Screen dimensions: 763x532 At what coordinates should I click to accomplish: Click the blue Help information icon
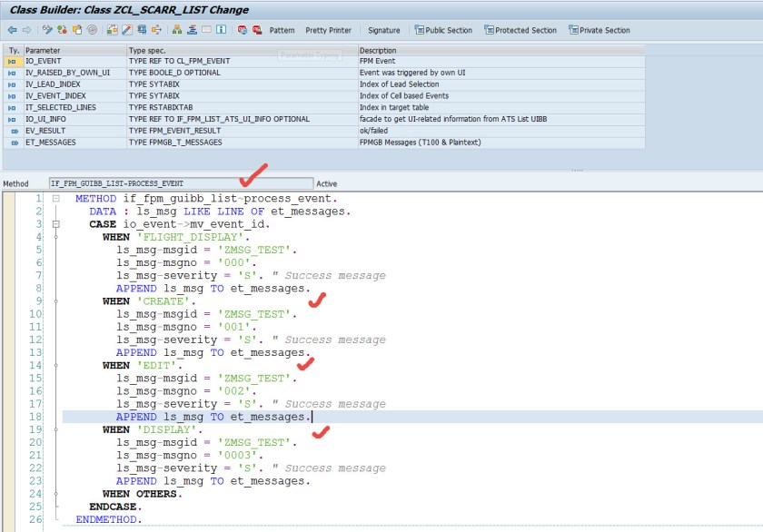223,30
